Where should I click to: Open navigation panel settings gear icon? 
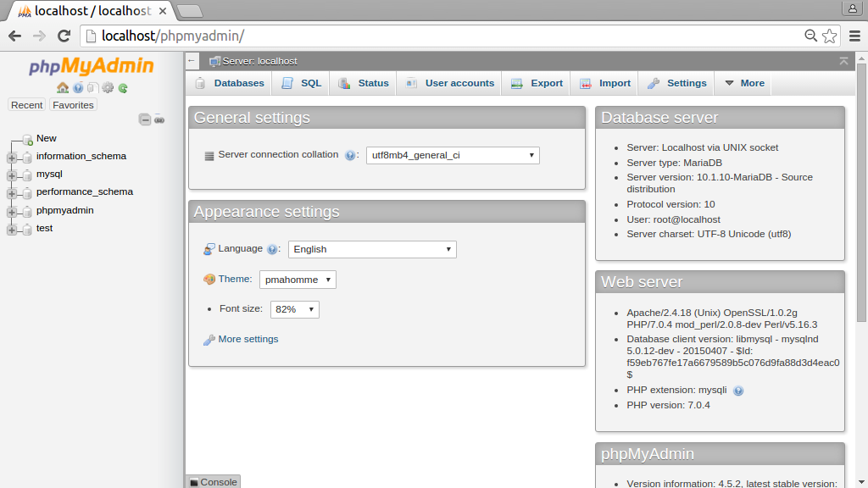[x=108, y=87]
